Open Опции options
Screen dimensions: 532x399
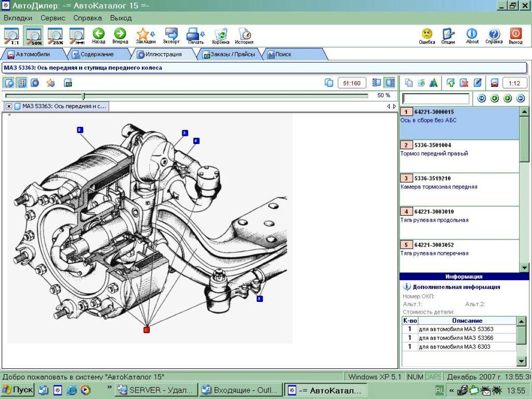[x=449, y=36]
